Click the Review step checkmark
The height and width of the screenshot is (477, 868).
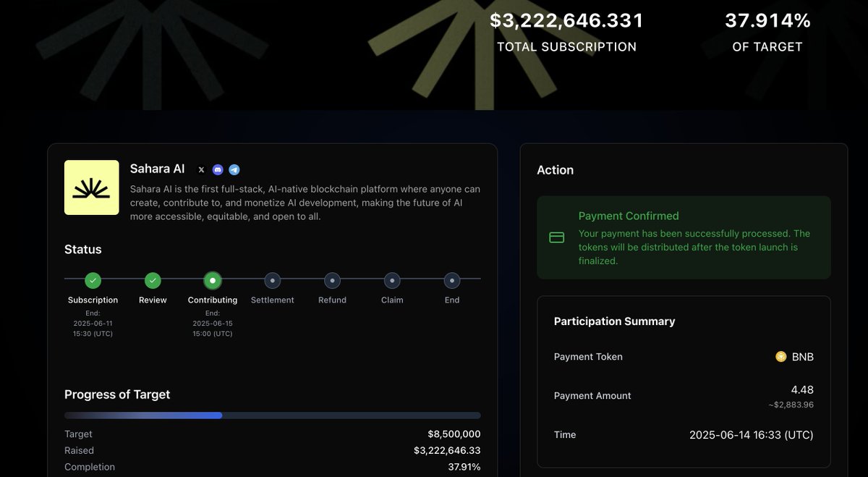[153, 280]
